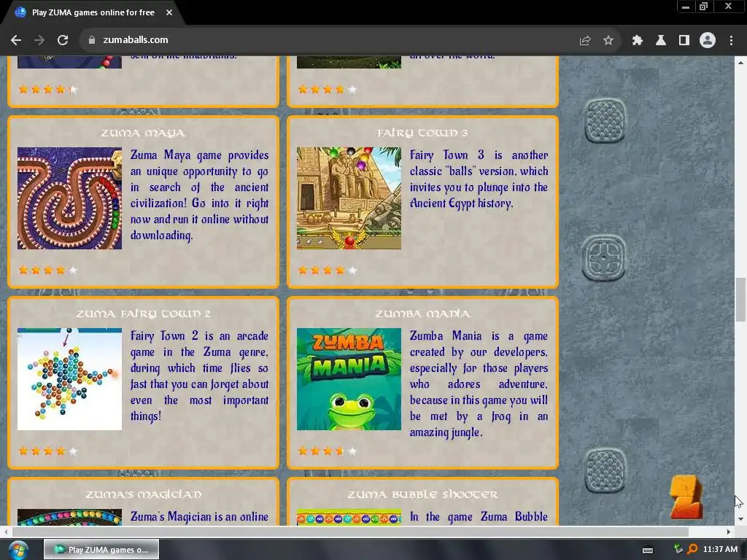This screenshot has width=747, height=560.
Task: Go back with the browser back arrow
Action: [16, 40]
